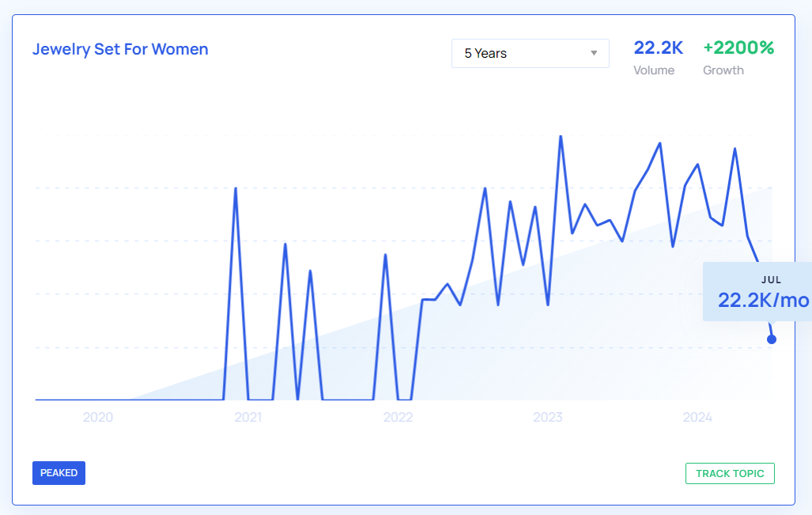Click the blue PEAKED status badge

tap(59, 473)
